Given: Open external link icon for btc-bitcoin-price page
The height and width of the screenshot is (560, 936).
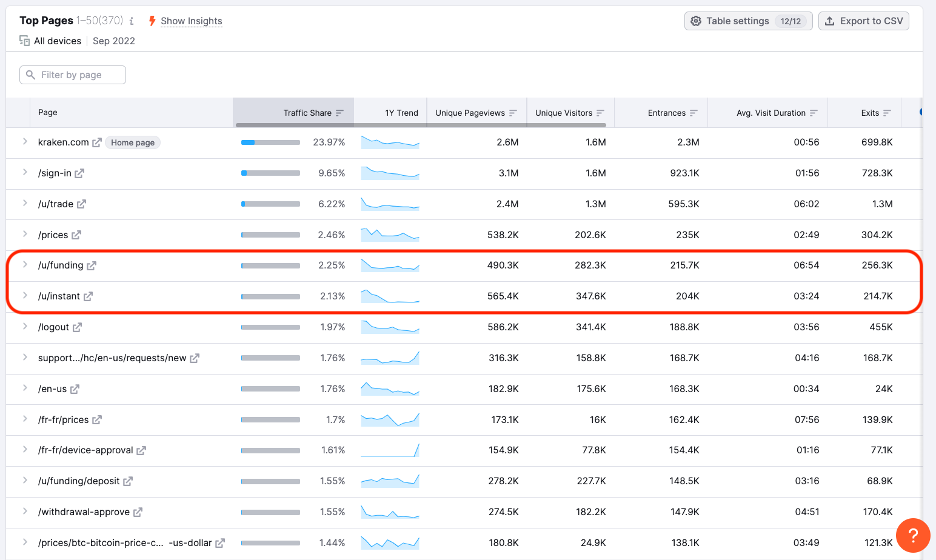Looking at the screenshot, I should (x=220, y=543).
